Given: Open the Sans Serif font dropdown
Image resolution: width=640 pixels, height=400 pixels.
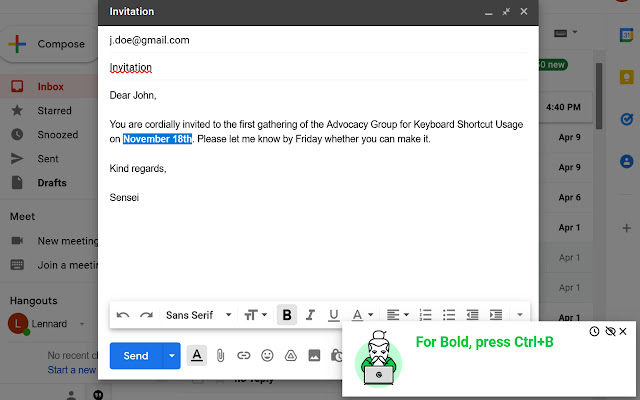Looking at the screenshot, I should coord(198,315).
